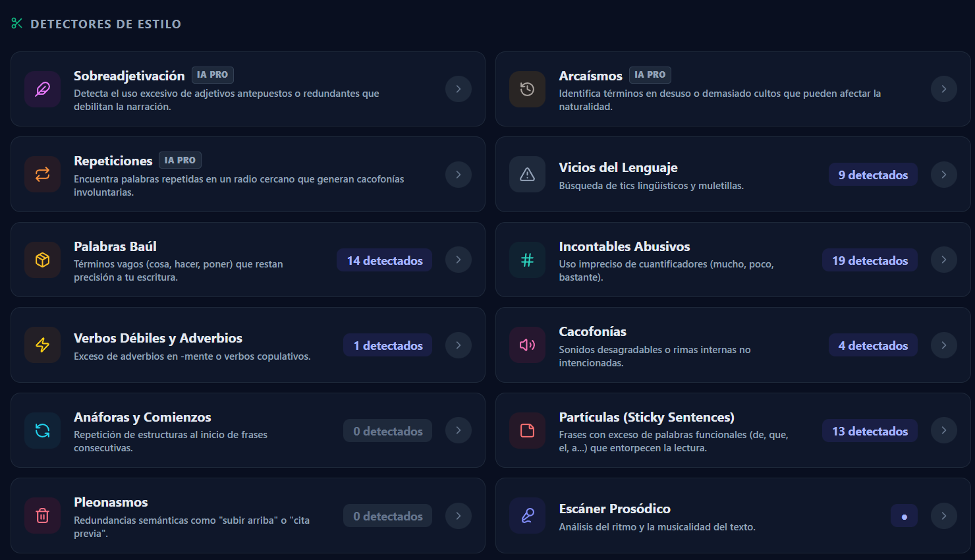Image resolution: width=975 pixels, height=560 pixels.
Task: Click the box icon for Palabras Baúl
Action: pyautogui.click(x=43, y=260)
